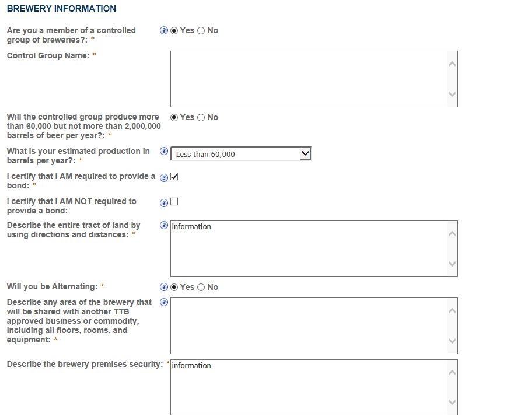Show help for NOT required bond certification
Screen dimensions: 521x420
tap(163, 202)
